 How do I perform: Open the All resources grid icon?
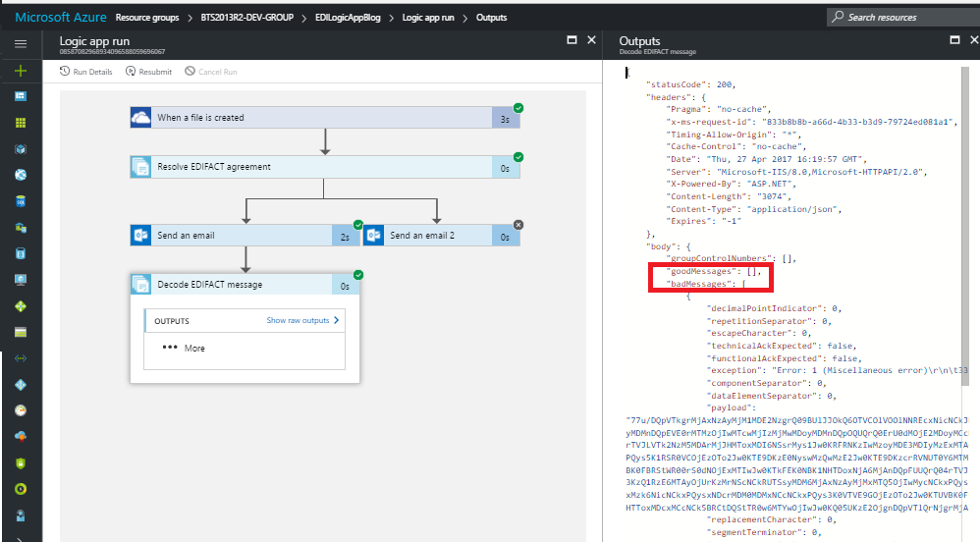point(21,123)
